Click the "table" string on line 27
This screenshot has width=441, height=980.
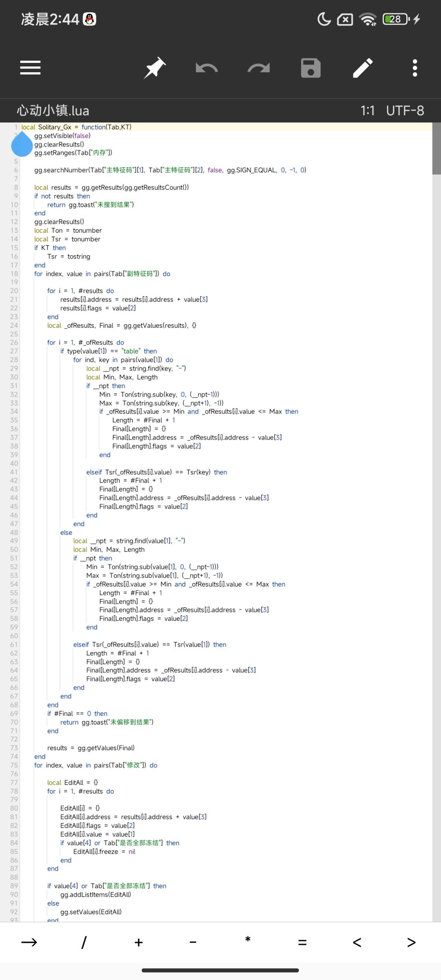(131, 351)
